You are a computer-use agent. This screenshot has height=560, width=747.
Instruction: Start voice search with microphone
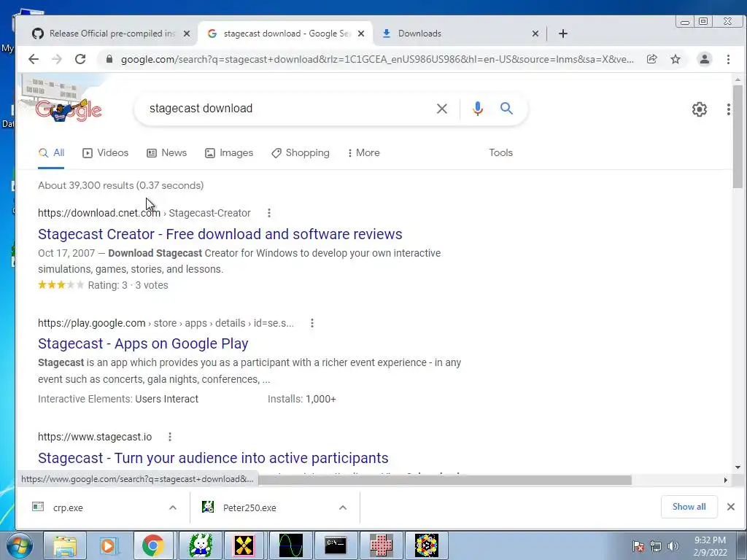(x=477, y=109)
